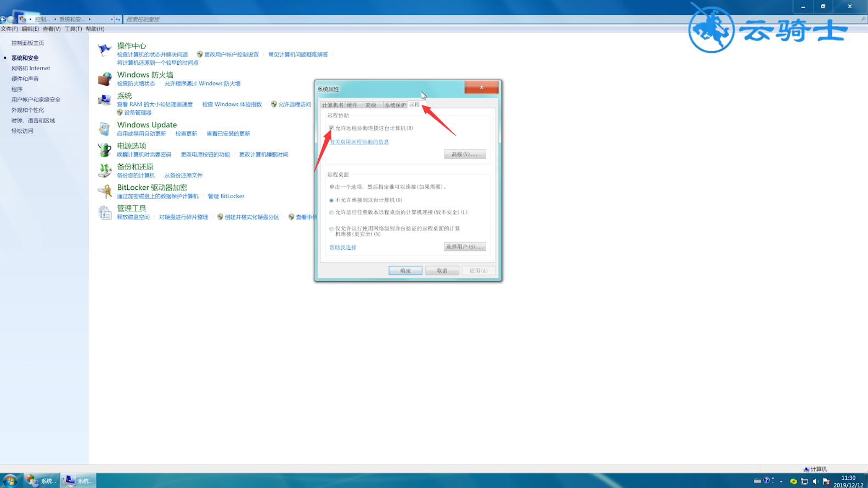This screenshot has width=868, height=488.
Task: Switch to the 系统保护 tab
Action: 395,105
